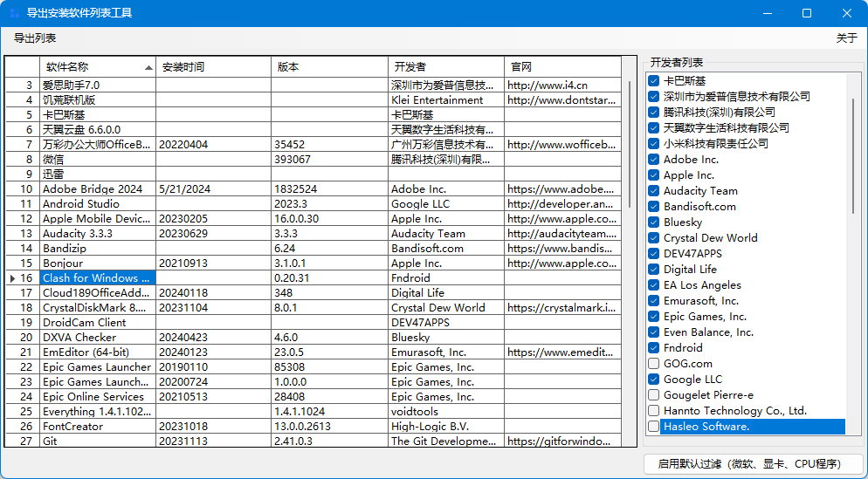The width and height of the screenshot is (868, 479).
Task: Click the Google LLC developer table cell
Action: (445, 204)
